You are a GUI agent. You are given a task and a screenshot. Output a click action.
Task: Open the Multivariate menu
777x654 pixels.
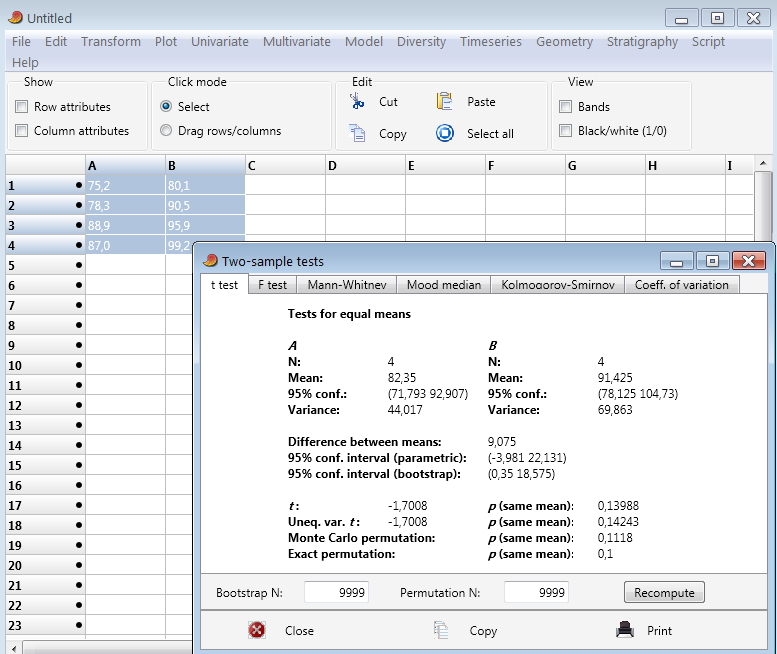click(297, 42)
